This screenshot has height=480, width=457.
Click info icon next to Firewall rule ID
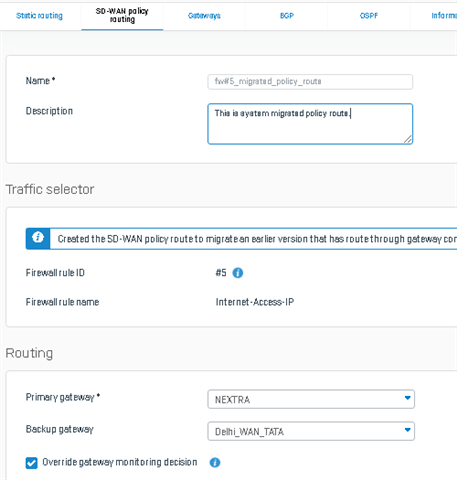238,273
